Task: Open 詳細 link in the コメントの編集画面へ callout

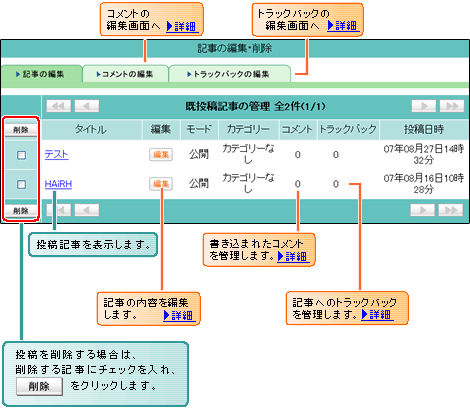Action: pos(182,26)
